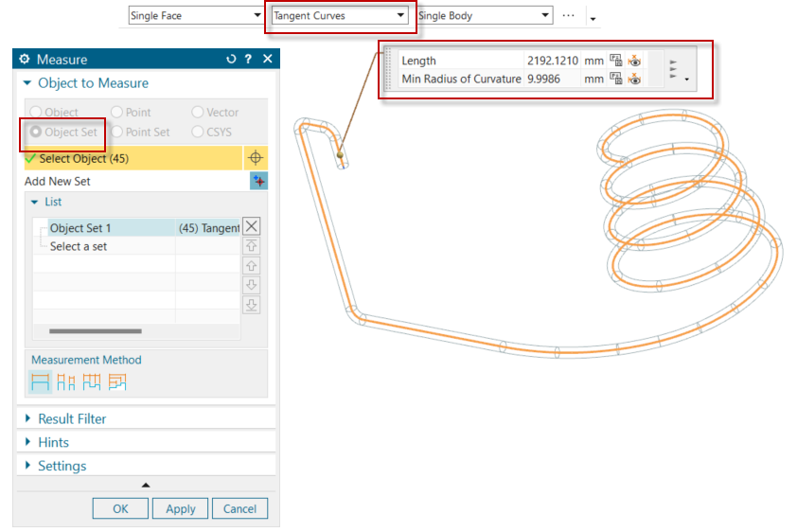This screenshot has width=797, height=532.
Task: Select the Point Set radio button
Action: click(117, 133)
